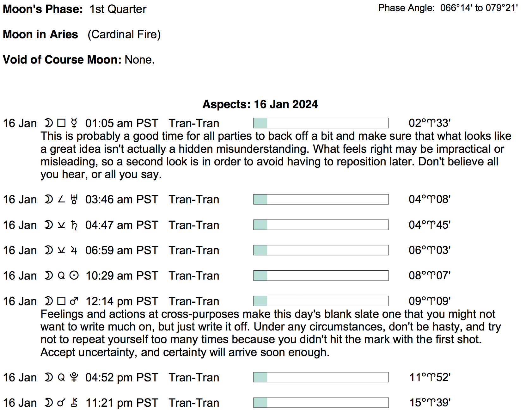Click the progress bar for the 10:29 am aspect
526x420 pixels.
pos(321,276)
